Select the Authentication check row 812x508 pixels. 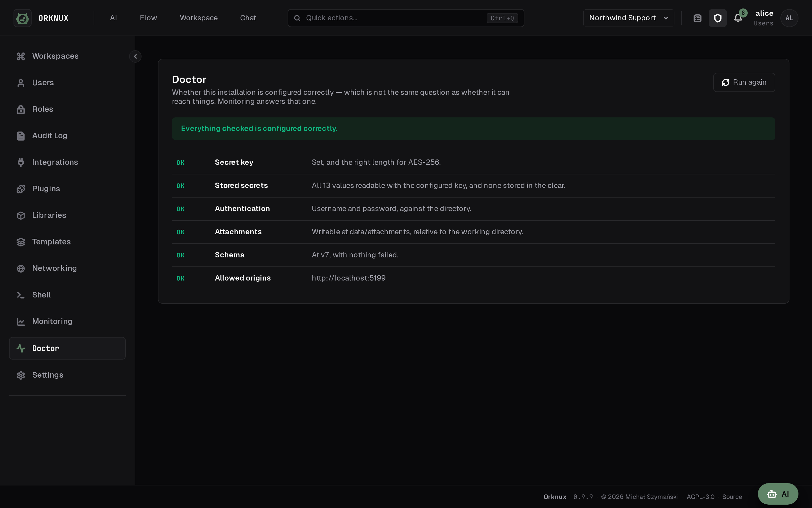pos(473,209)
